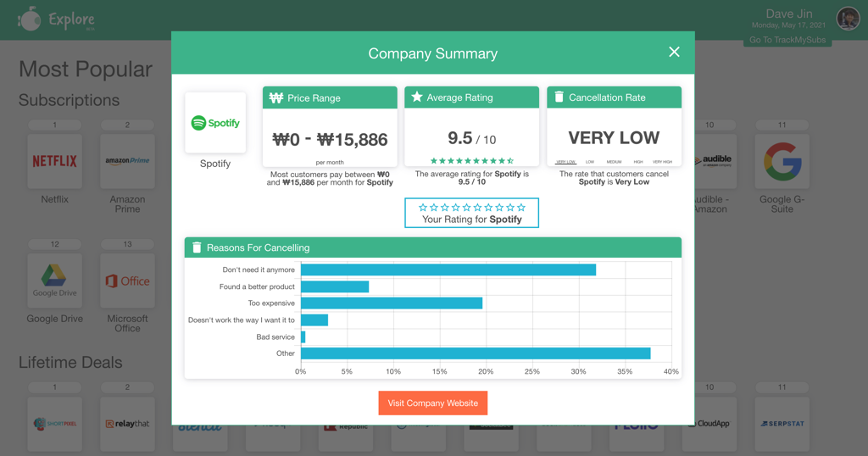Screen dimensions: 868x456
Task: Click 'Your Rating for Spotify' label
Action: (x=471, y=220)
